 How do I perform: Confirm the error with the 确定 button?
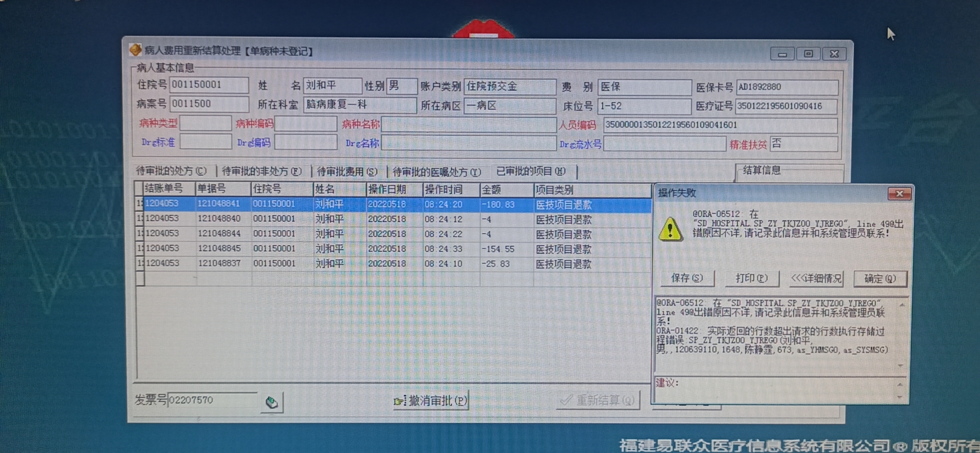pos(880,278)
